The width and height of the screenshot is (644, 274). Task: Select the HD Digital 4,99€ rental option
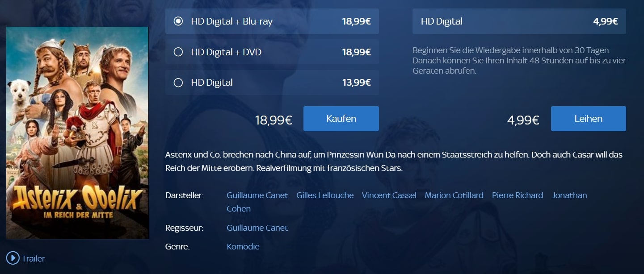[519, 21]
